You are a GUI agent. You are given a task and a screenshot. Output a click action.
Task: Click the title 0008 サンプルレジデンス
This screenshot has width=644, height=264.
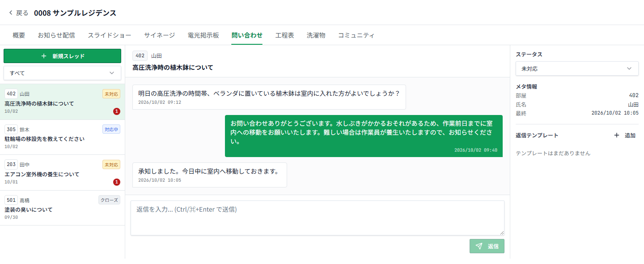coord(75,13)
